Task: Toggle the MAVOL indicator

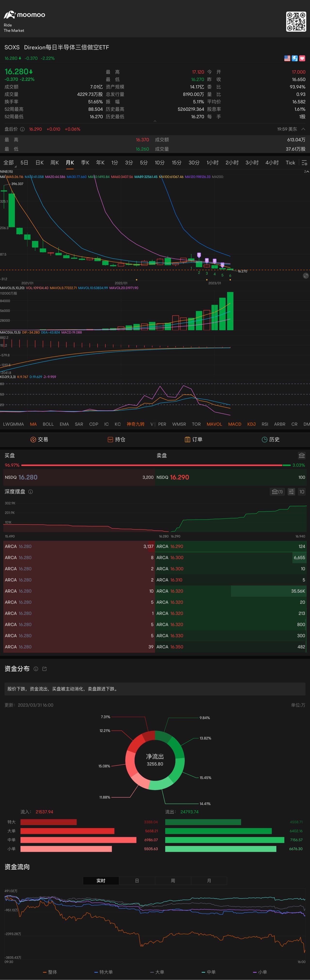Action: click(214, 424)
